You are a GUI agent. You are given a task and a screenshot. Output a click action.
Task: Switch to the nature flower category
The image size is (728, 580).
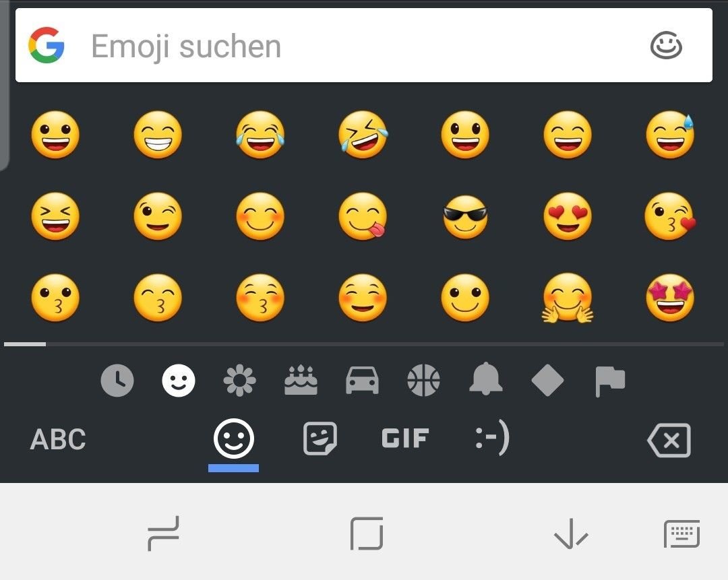(239, 381)
